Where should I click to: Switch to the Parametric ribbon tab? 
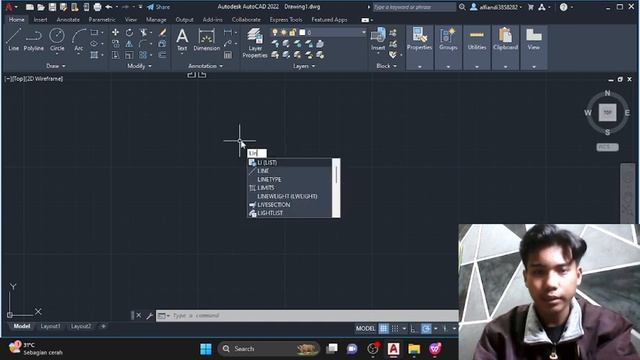pyautogui.click(x=102, y=20)
